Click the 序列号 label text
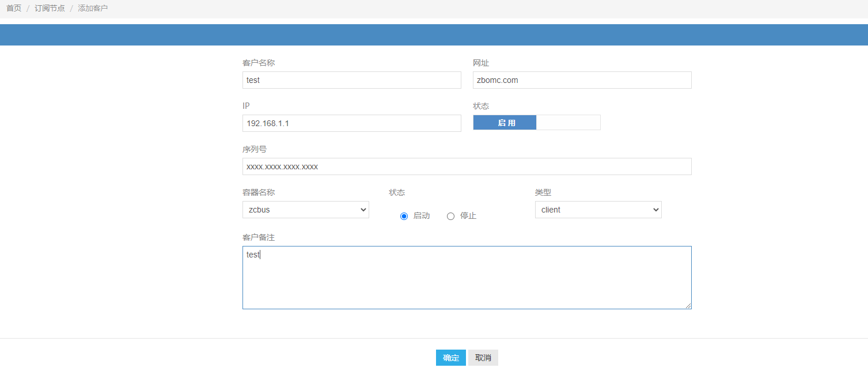868x383 pixels. (255, 149)
